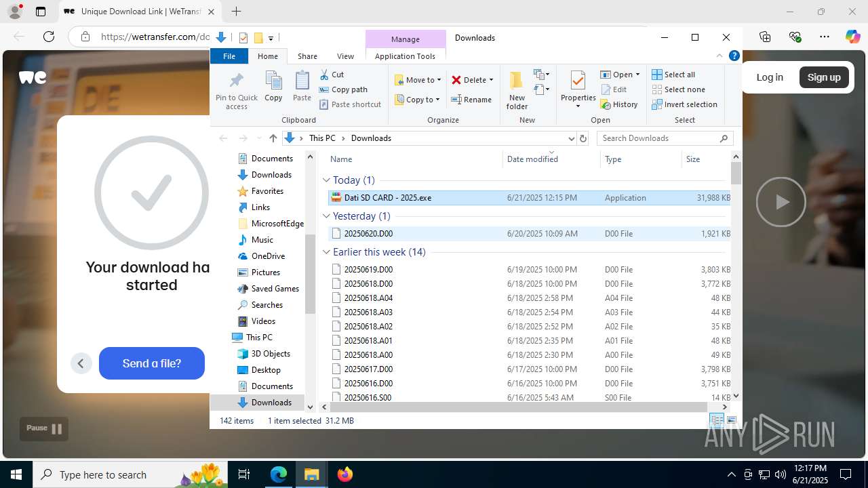Open Windows Start menu
This screenshot has width=868, height=488.
16,474
